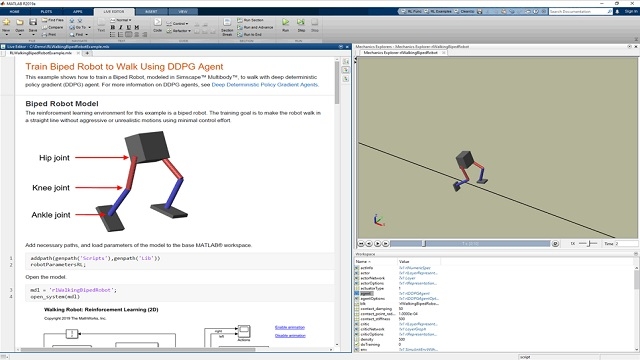Click the Value column header in Workspace
Image resolution: width=640 pixels, height=360 pixels.
[x=418, y=262]
